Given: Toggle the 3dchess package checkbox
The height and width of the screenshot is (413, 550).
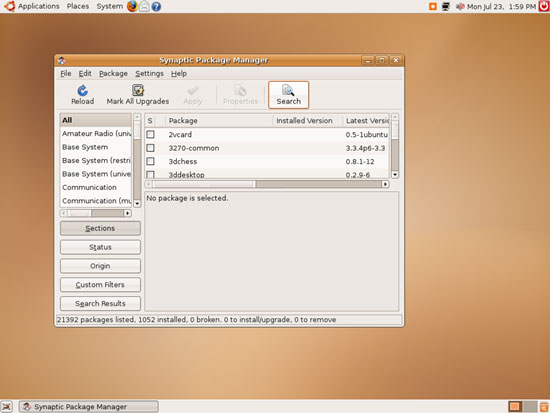Looking at the screenshot, I should pos(150,161).
